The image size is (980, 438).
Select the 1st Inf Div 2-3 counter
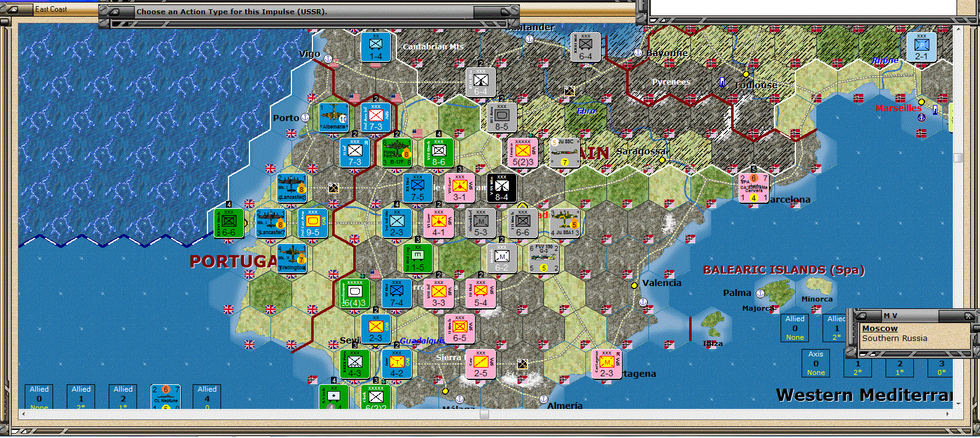[x=396, y=223]
